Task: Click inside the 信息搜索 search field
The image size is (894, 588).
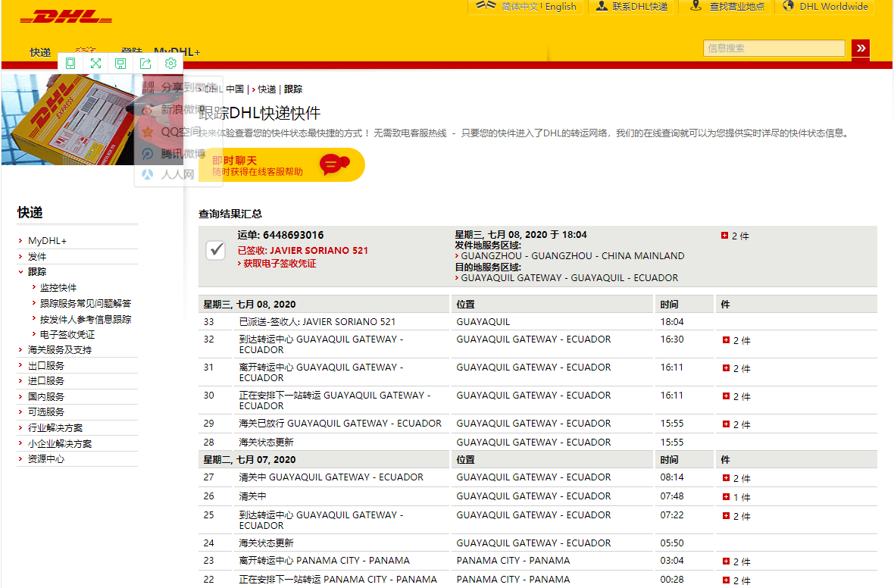Action: click(x=774, y=48)
